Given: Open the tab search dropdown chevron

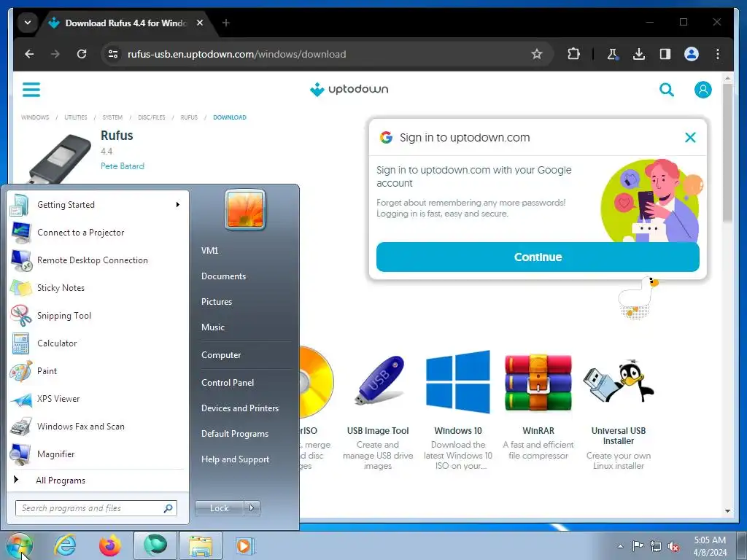Looking at the screenshot, I should click(28, 23).
